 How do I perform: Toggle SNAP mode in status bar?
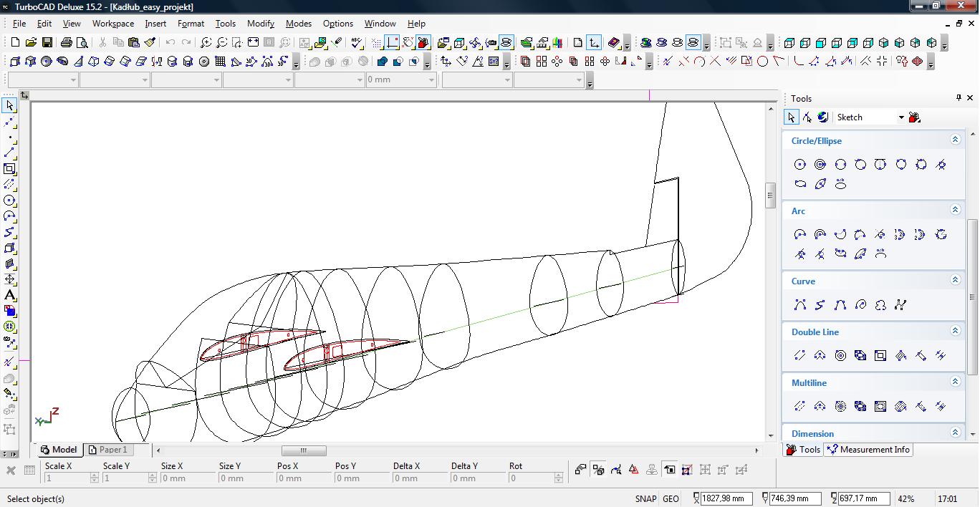(x=645, y=498)
